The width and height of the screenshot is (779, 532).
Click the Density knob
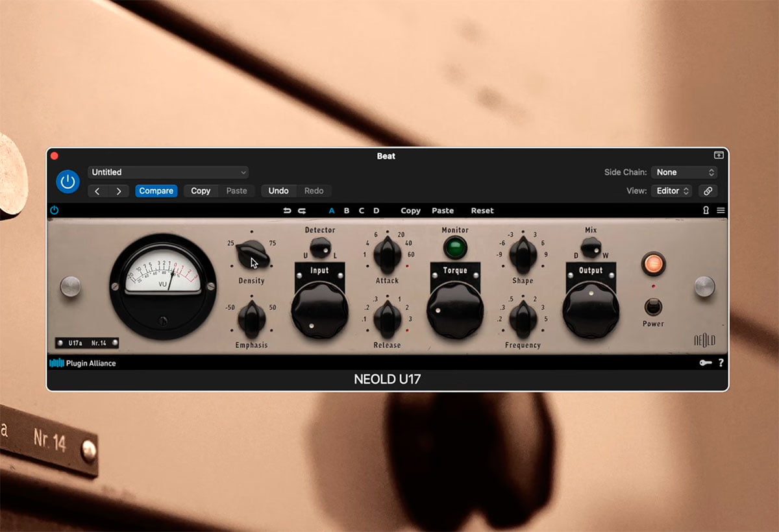click(x=252, y=254)
